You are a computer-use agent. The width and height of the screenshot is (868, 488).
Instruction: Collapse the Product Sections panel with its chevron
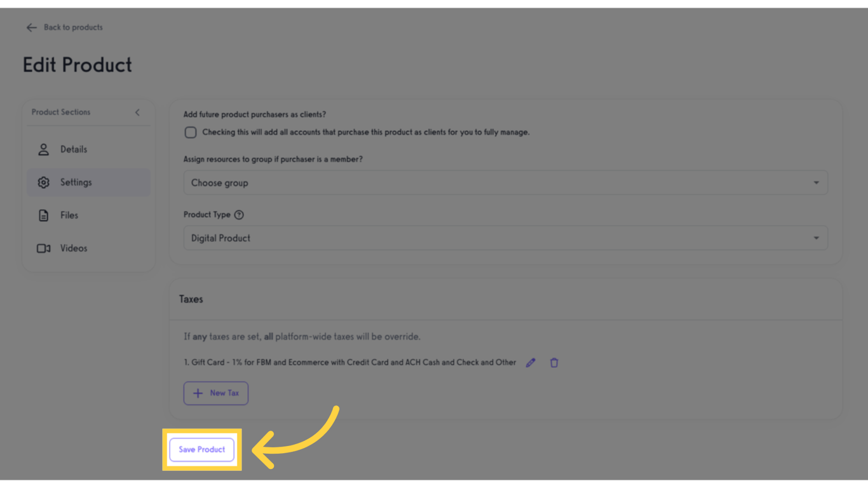click(137, 112)
